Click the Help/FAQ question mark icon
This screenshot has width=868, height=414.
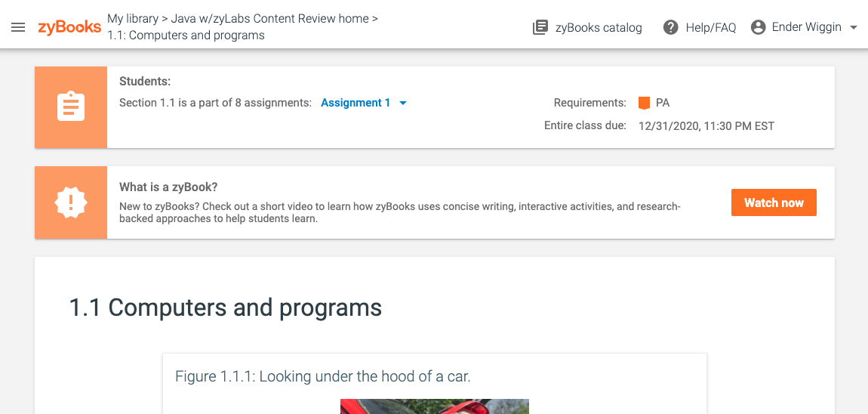670,27
